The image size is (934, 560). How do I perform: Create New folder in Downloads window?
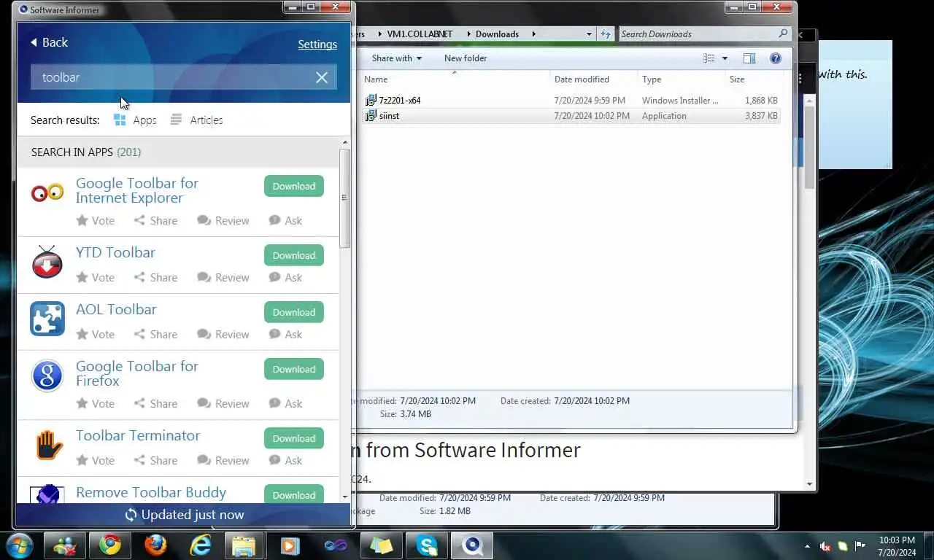coord(466,58)
